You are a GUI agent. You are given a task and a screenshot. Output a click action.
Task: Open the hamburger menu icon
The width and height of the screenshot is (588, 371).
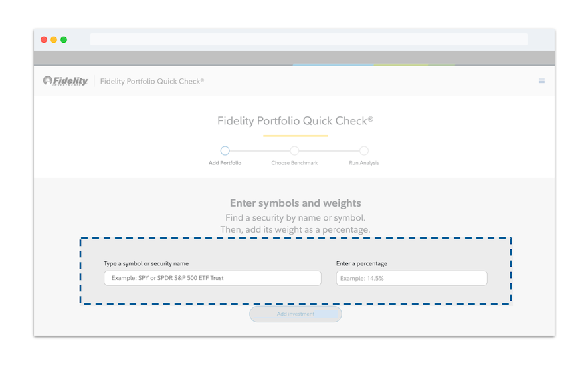click(541, 81)
